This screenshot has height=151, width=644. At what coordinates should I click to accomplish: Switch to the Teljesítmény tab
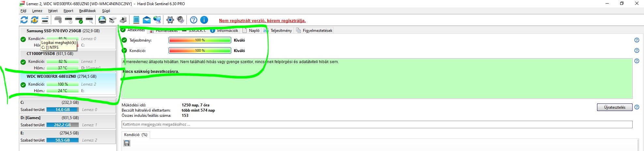point(278,31)
